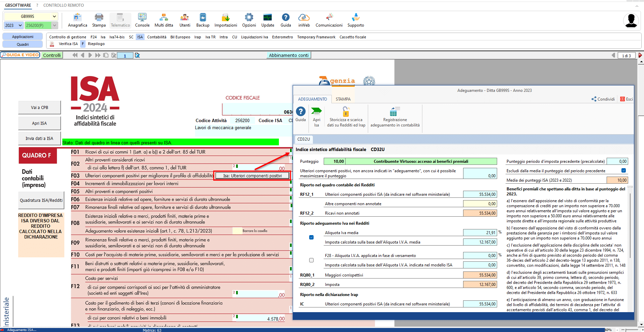Click the previous-record arrow beside 1 di 3

pos(613,56)
